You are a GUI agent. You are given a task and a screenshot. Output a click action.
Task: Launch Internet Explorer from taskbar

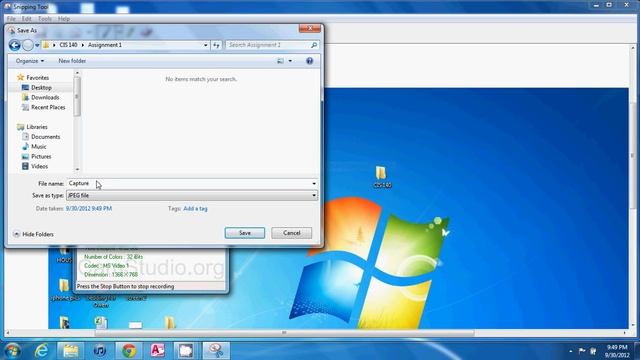42,351
